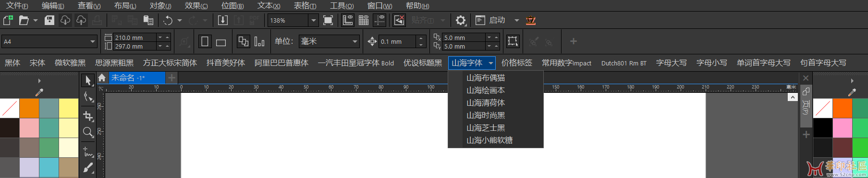Open the 文本 menu
This screenshot has width=868, height=178.
click(269, 5)
